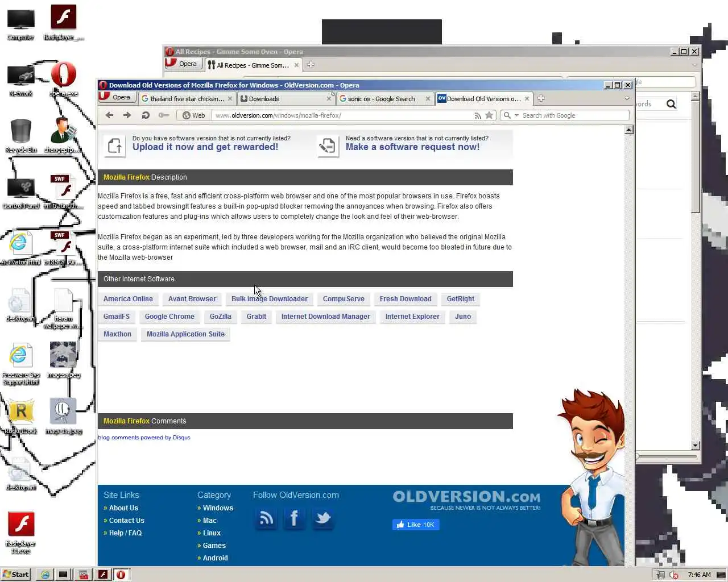The image size is (728, 582).
Task: Click the volume icon in the system tray
Action: click(x=675, y=575)
